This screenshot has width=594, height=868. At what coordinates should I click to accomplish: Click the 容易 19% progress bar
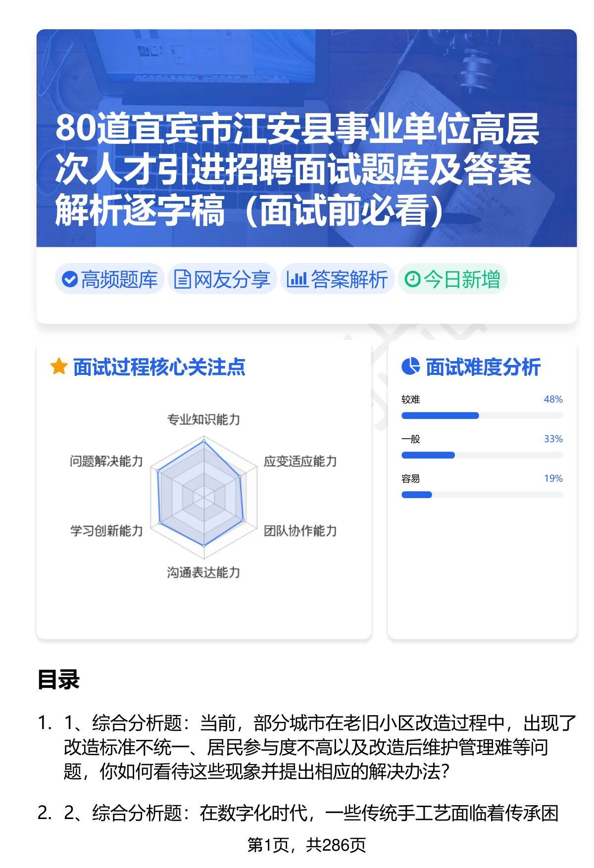click(x=482, y=495)
